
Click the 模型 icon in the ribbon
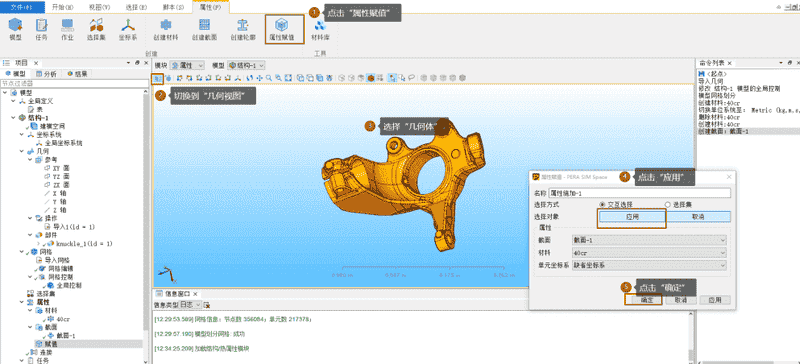[x=15, y=29]
